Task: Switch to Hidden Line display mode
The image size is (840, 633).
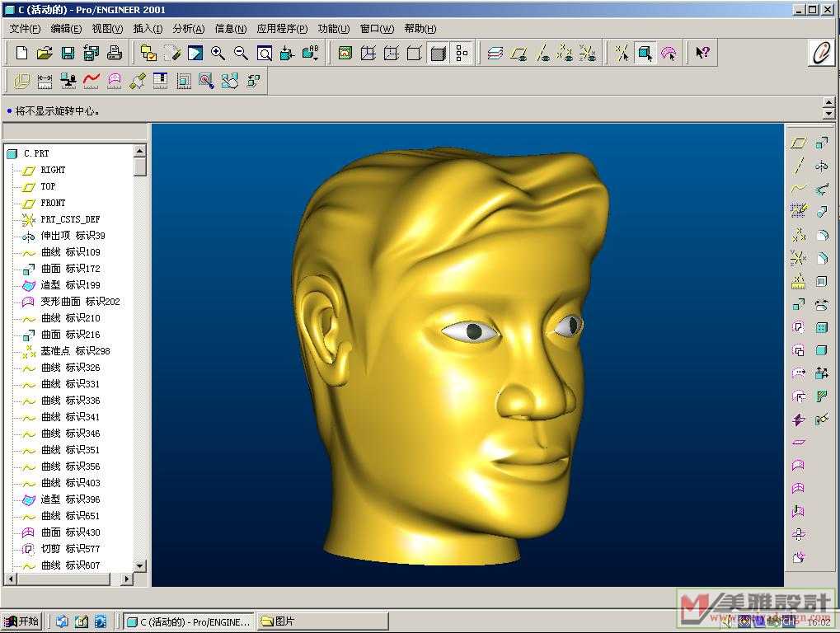Action: (391, 53)
